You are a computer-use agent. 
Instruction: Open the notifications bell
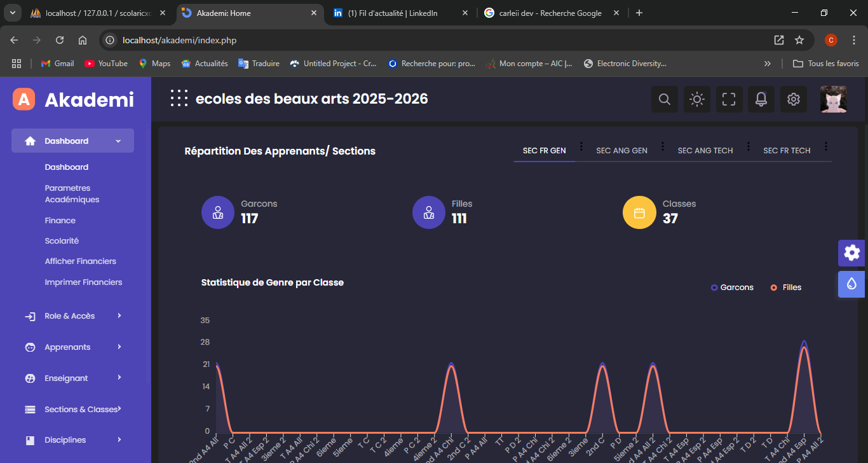click(x=761, y=99)
